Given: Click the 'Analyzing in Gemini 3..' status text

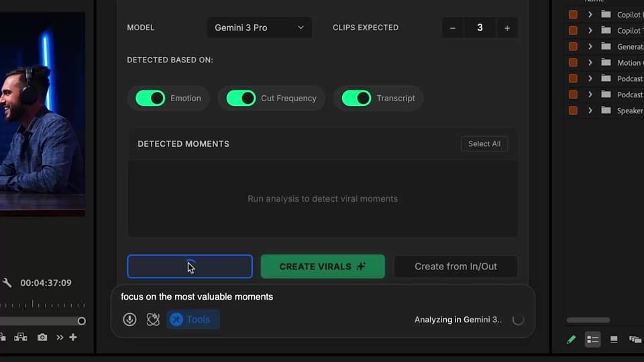Looking at the screenshot, I should 458,320.
